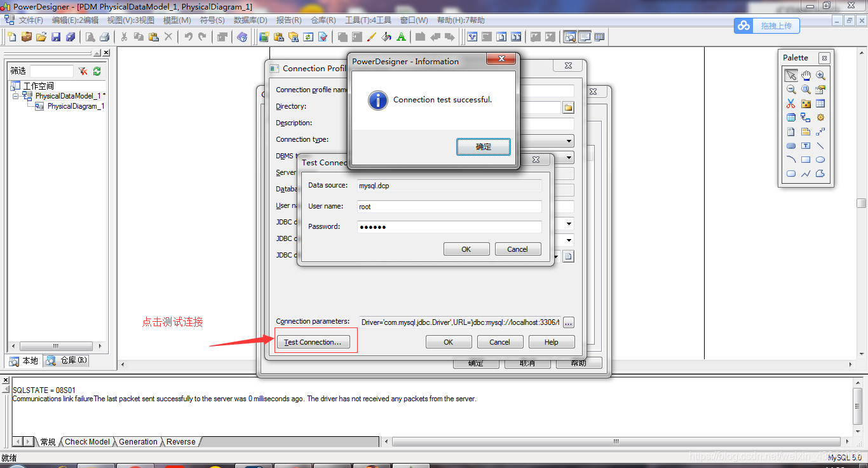The image size is (868, 468).
Task: Click the font letter A toolbar icon
Action: [x=402, y=37]
